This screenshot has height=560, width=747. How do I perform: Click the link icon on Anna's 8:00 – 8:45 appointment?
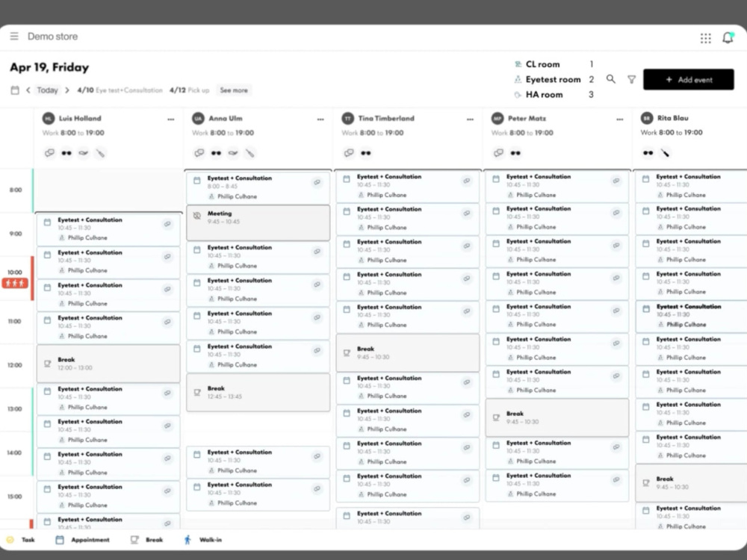pos(317,182)
